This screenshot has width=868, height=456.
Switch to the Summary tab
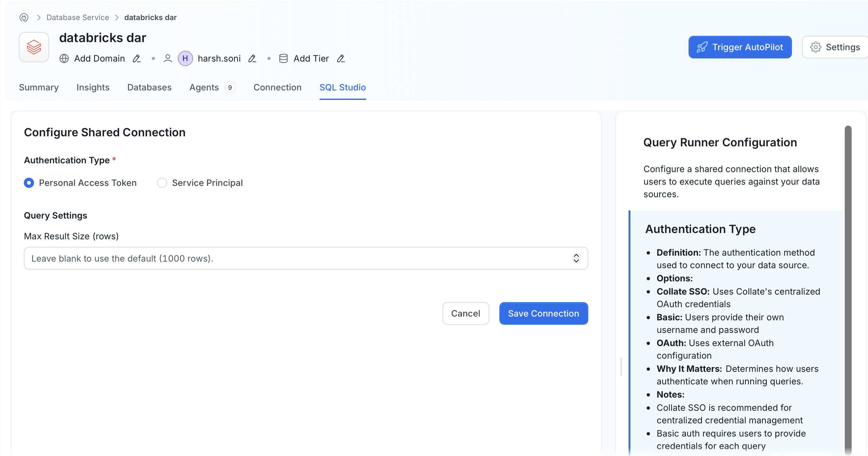pyautogui.click(x=39, y=88)
